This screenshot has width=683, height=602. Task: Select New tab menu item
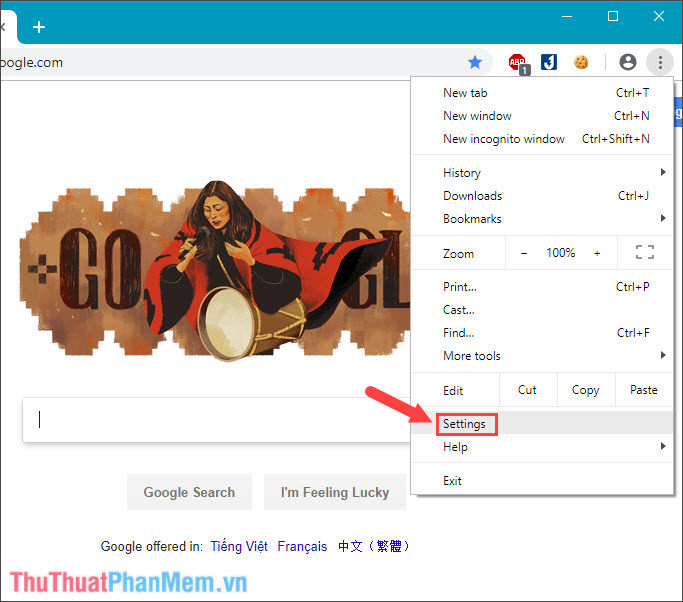[542, 93]
